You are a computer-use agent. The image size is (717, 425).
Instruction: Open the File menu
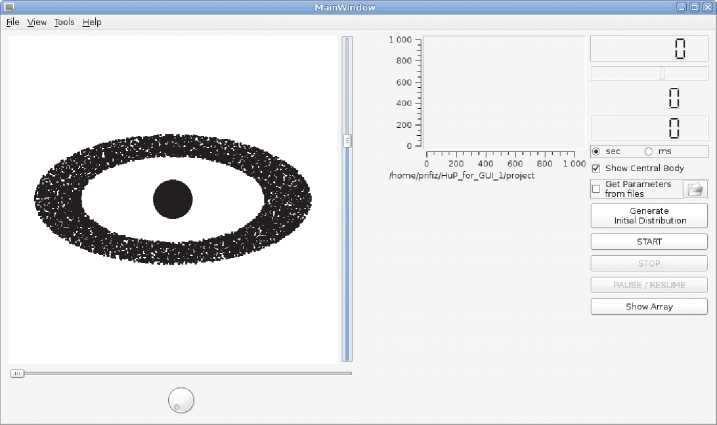coord(13,22)
